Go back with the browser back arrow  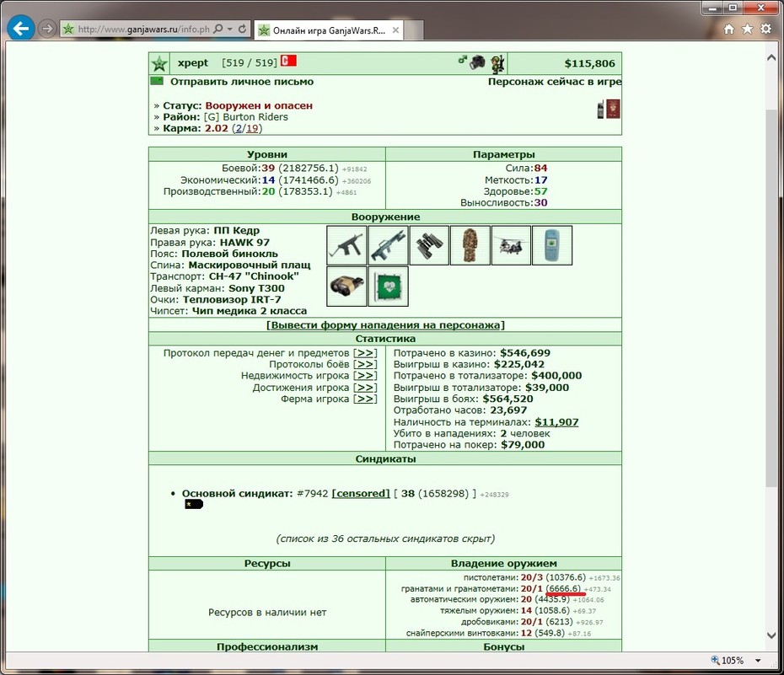pos(20,29)
